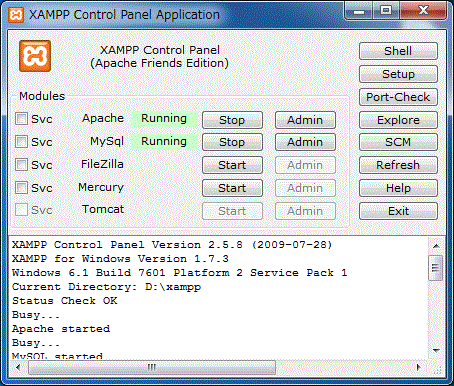Stop the MySql module
Viewport: 454px width, 386px height.
pos(232,142)
